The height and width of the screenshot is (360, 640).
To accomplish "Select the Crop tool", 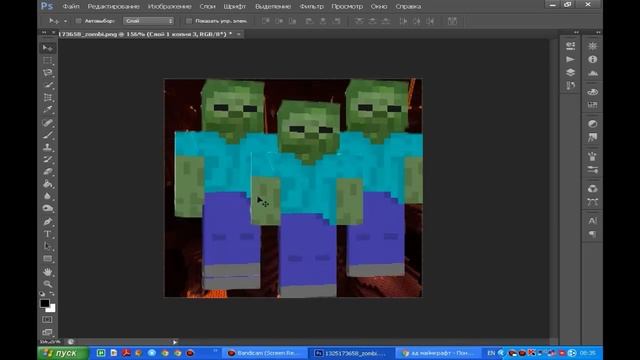I will tap(47, 98).
